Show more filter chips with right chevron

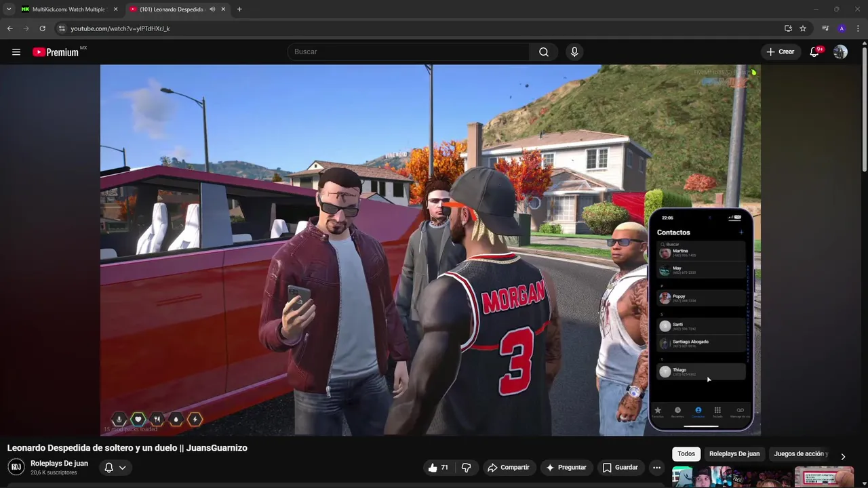point(843,456)
